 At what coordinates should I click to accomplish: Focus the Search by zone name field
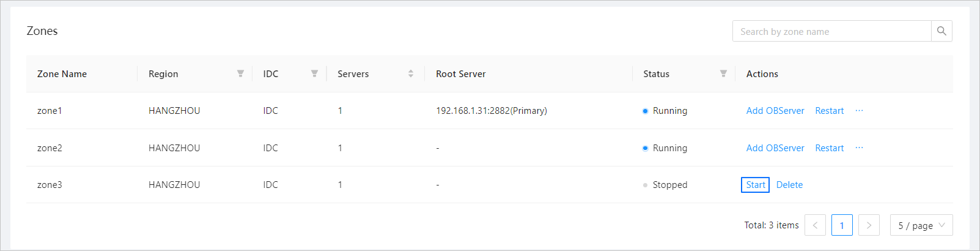point(832,31)
